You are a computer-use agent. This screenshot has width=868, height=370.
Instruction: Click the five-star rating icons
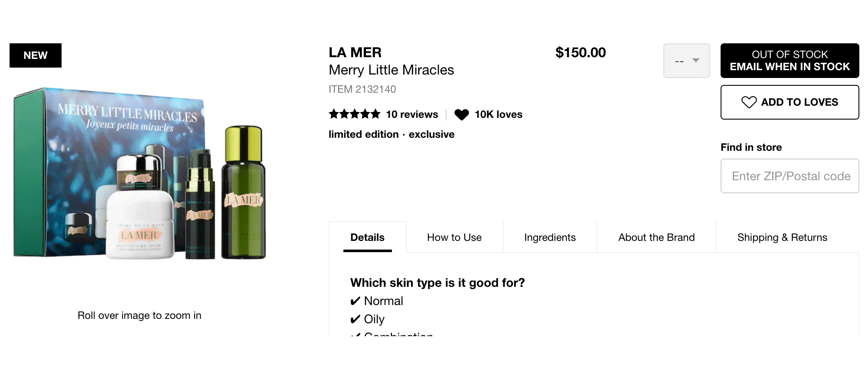(354, 114)
